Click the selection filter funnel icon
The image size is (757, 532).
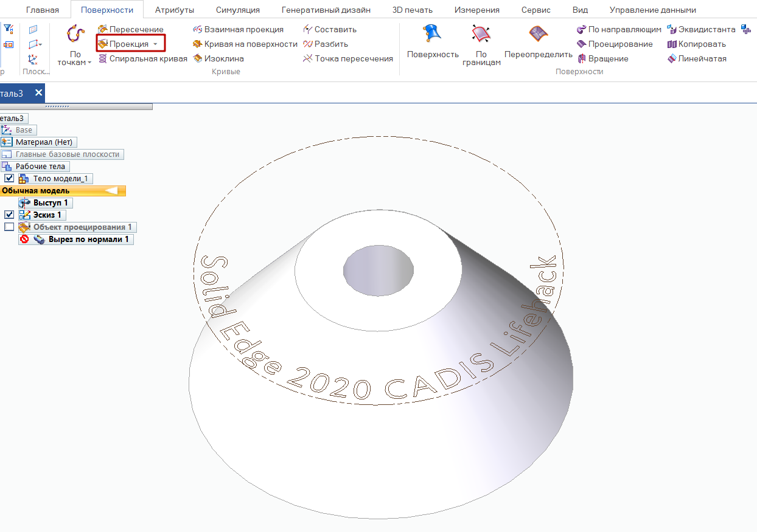(9, 29)
